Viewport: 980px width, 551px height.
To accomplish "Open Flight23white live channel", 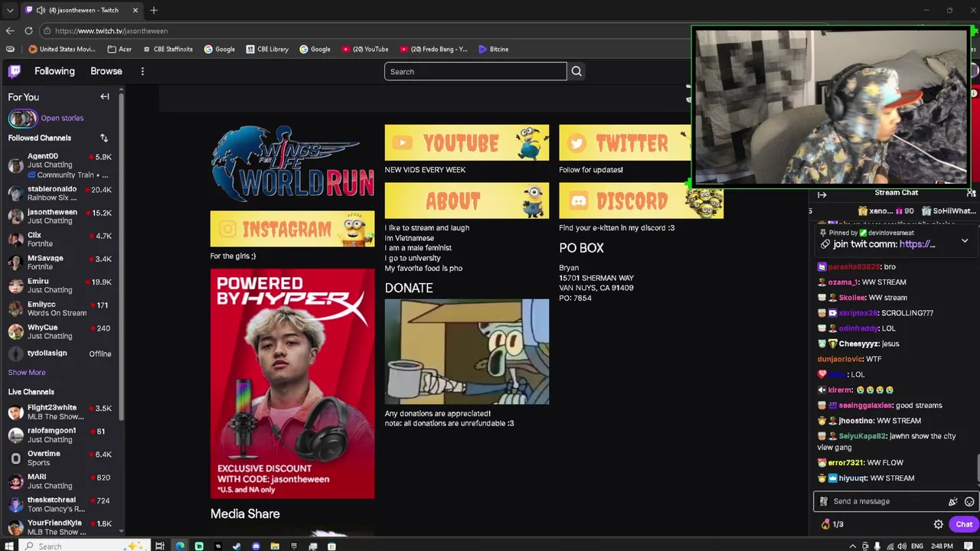I will [x=60, y=412].
